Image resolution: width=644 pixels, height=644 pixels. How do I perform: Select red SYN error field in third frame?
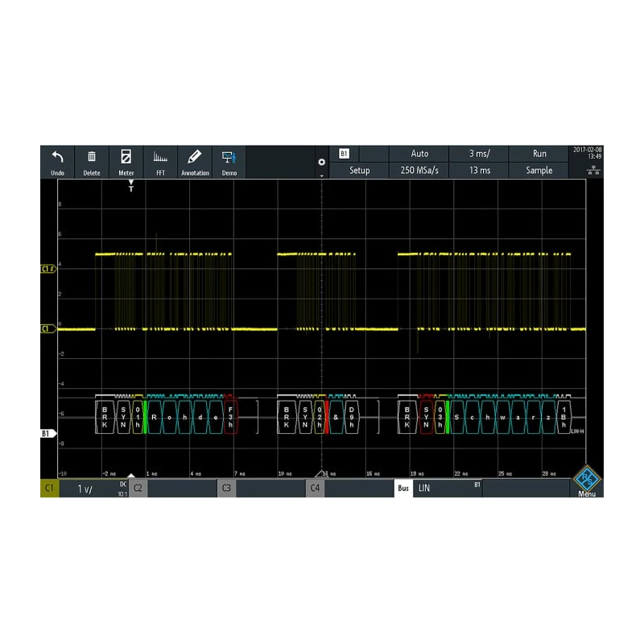click(x=426, y=417)
